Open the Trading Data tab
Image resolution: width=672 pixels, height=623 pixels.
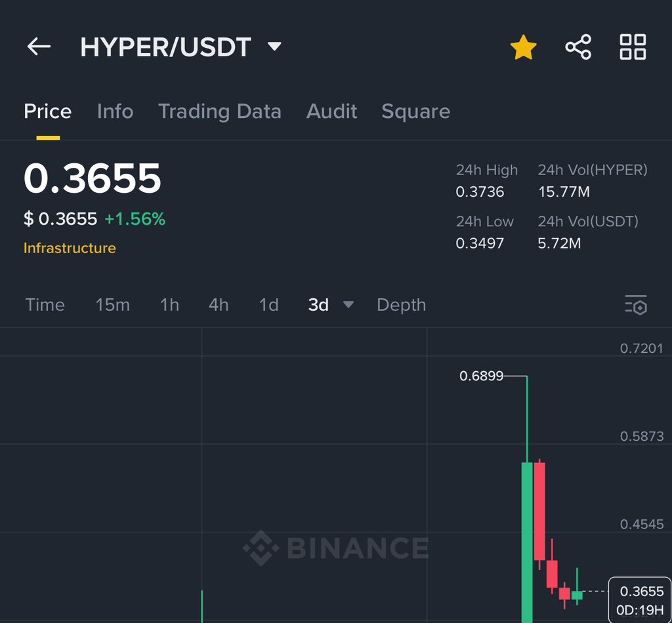[x=220, y=111]
